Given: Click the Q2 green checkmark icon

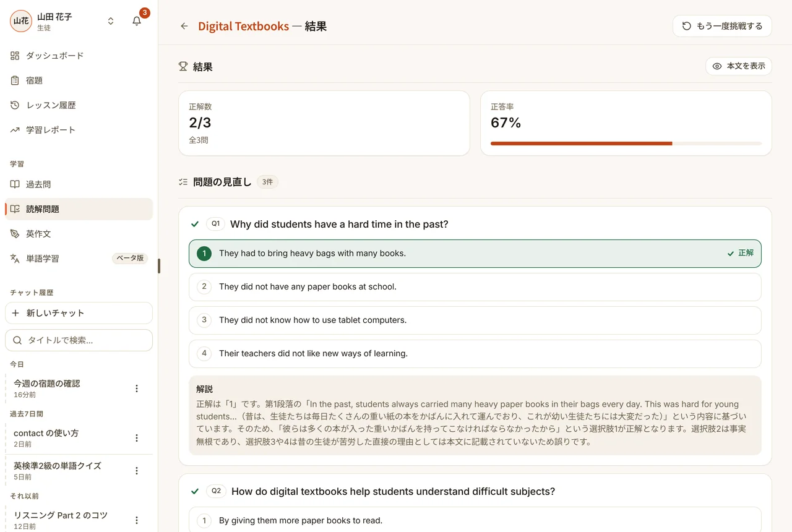Looking at the screenshot, I should (195, 491).
